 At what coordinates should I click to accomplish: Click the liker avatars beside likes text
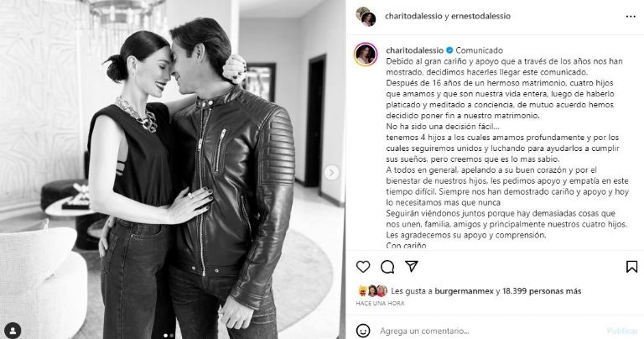(372, 291)
